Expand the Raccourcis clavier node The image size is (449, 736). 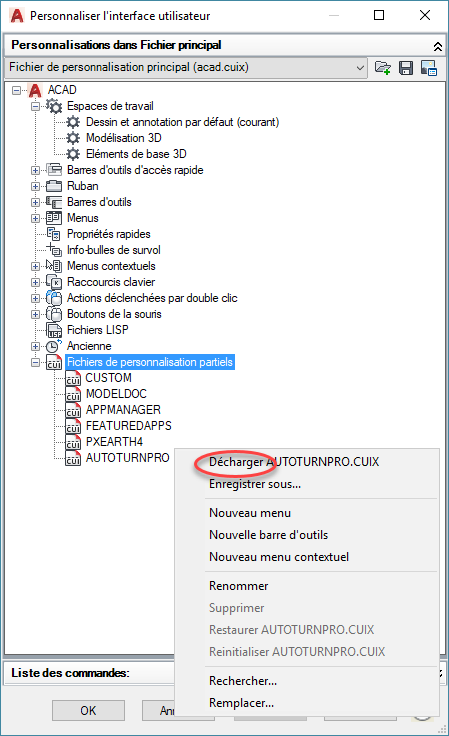pyautogui.click(x=35, y=282)
